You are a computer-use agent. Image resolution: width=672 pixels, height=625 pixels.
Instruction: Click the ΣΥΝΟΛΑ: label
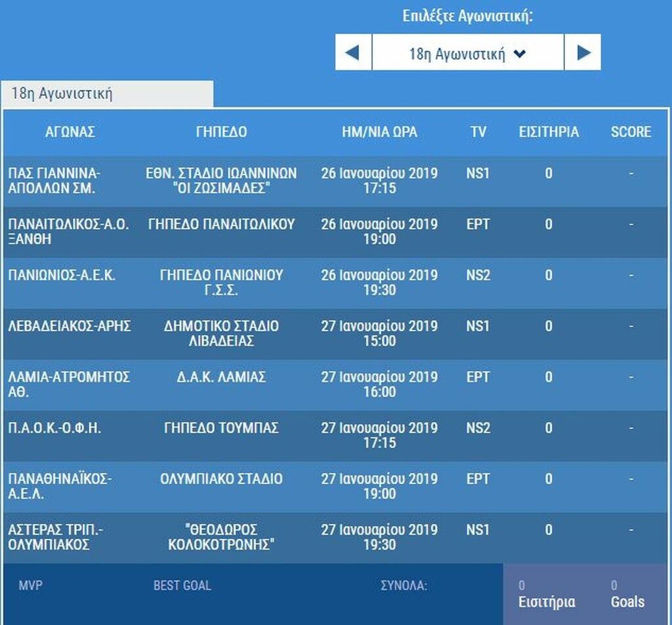(x=404, y=585)
